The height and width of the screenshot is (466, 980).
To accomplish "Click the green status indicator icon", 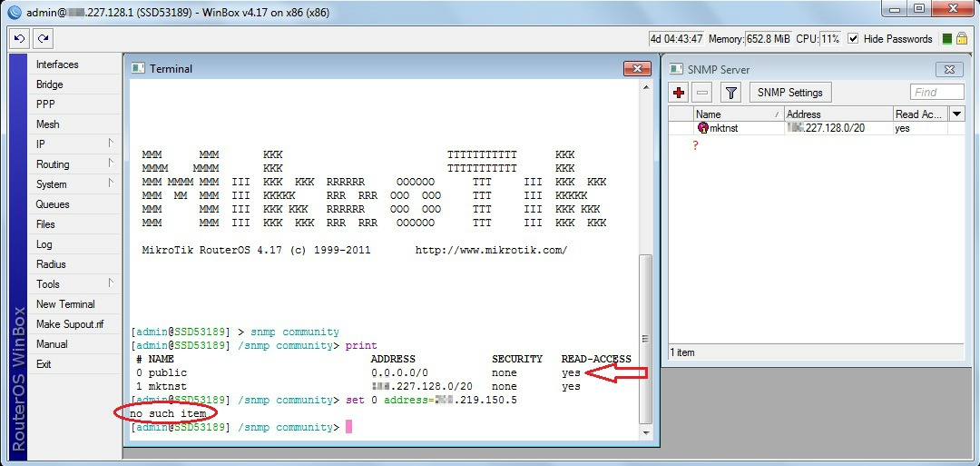I will 946,39.
